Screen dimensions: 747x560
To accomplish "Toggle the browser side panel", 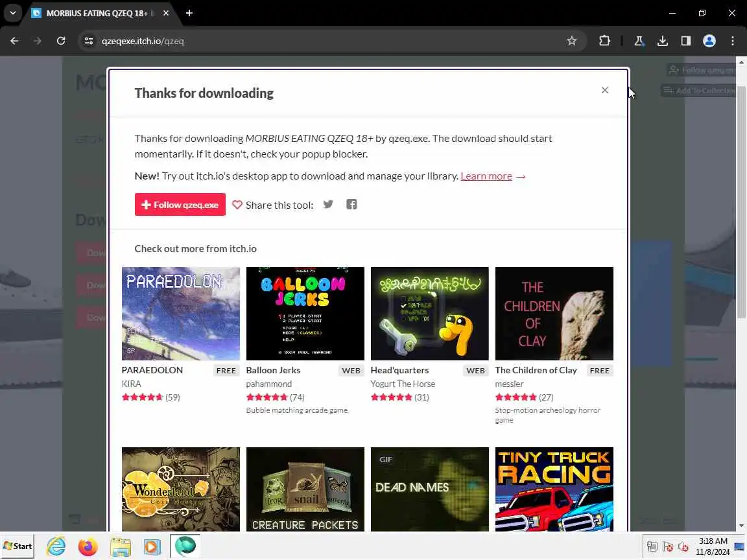I will pyautogui.click(x=685, y=41).
